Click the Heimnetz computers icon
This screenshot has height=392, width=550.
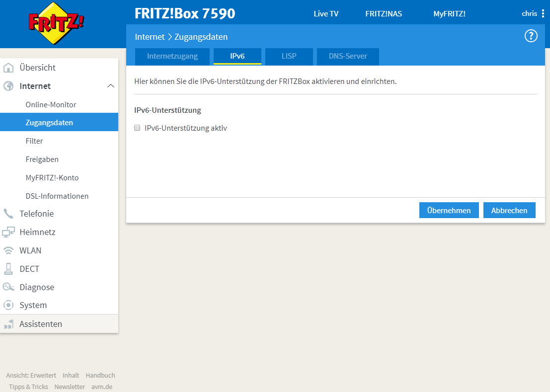coord(8,232)
